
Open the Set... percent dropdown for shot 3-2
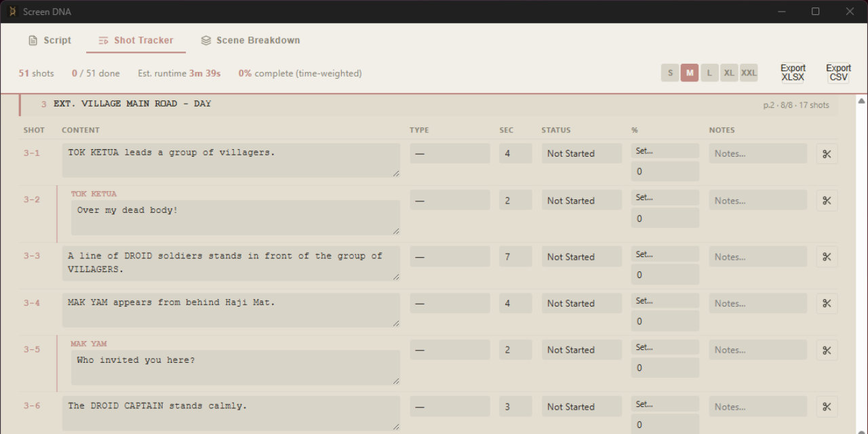coord(665,197)
